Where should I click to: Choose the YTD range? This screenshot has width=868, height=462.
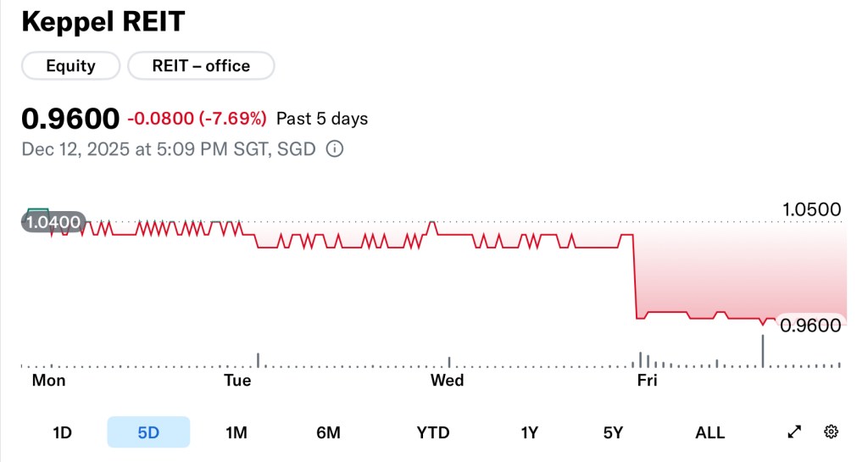point(433,432)
